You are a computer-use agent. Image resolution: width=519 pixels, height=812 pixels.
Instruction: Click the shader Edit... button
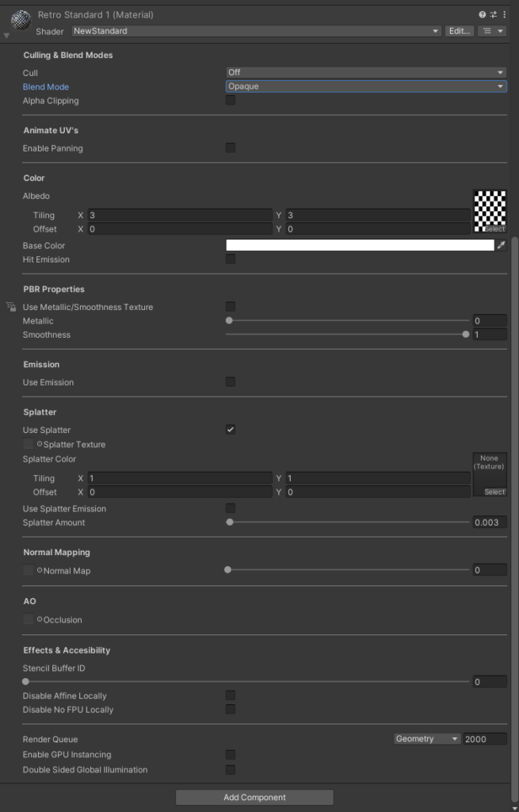point(460,31)
